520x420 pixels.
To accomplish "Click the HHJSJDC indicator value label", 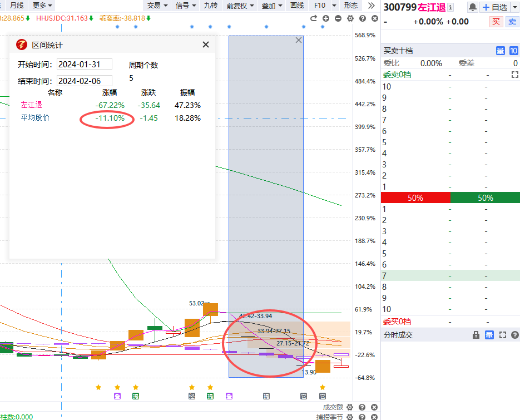I will click(x=62, y=18).
